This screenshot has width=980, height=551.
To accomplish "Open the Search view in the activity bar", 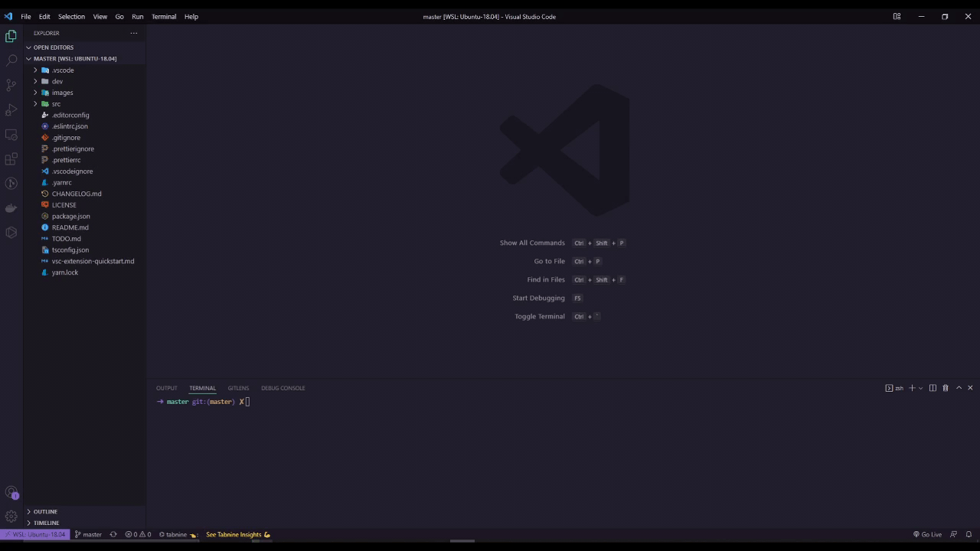I will point(11,60).
